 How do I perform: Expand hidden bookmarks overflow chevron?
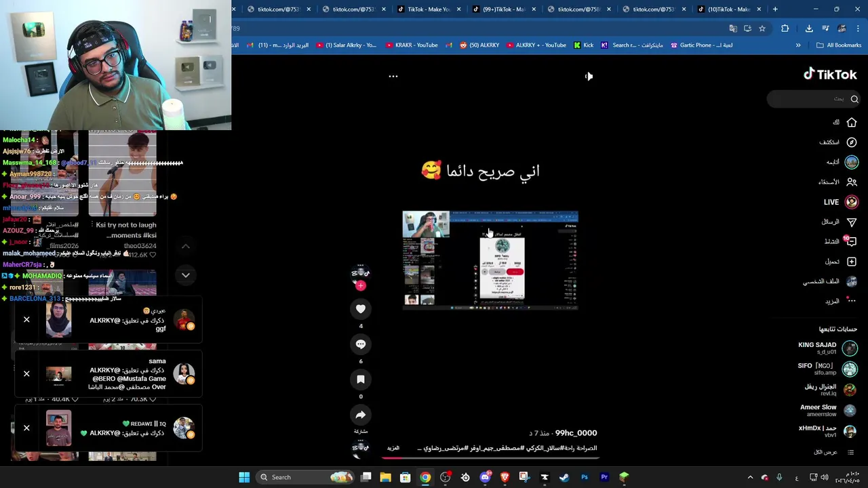798,45
